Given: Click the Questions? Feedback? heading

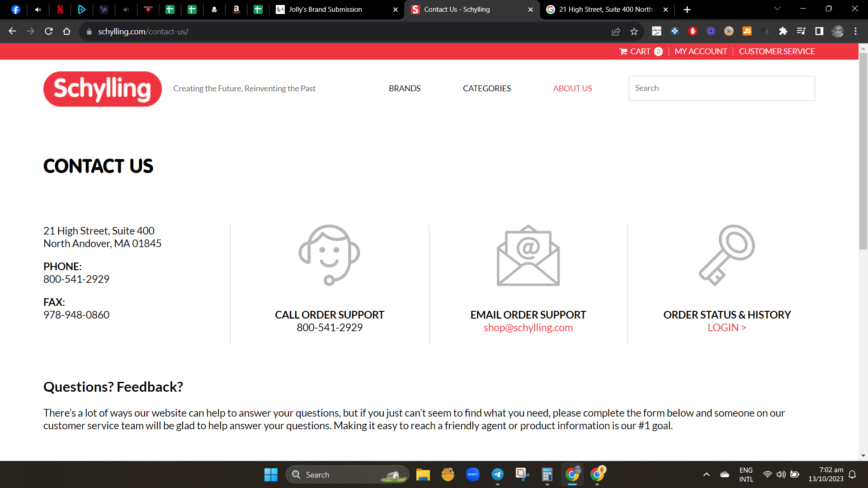Looking at the screenshot, I should (113, 387).
